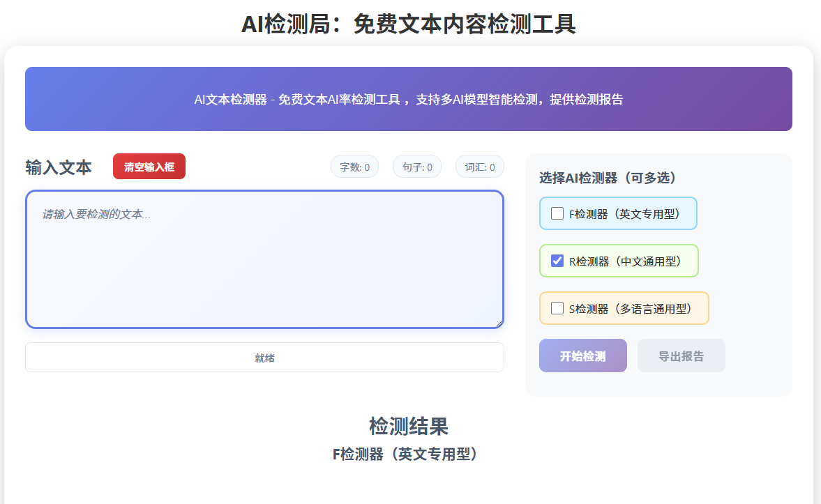Viewport: 821px width, 504px height.
Task: Start detection with the 开始检测 button
Action: (x=582, y=356)
